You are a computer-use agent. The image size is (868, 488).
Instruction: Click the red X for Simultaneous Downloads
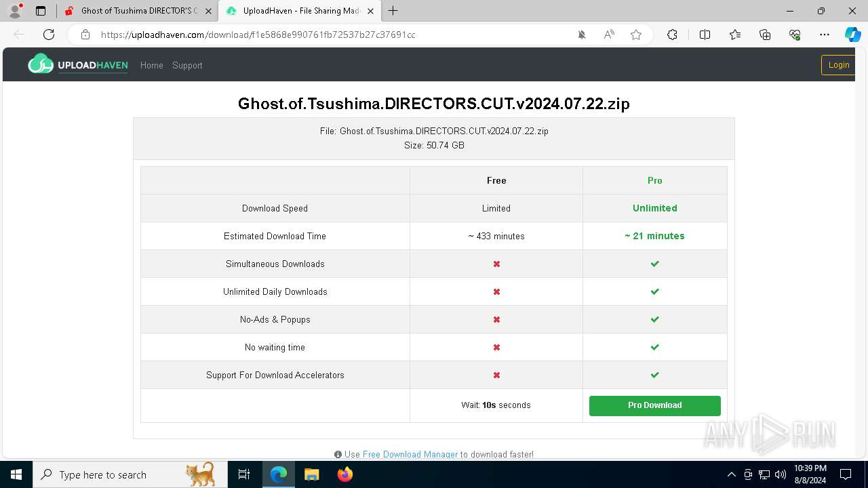496,264
